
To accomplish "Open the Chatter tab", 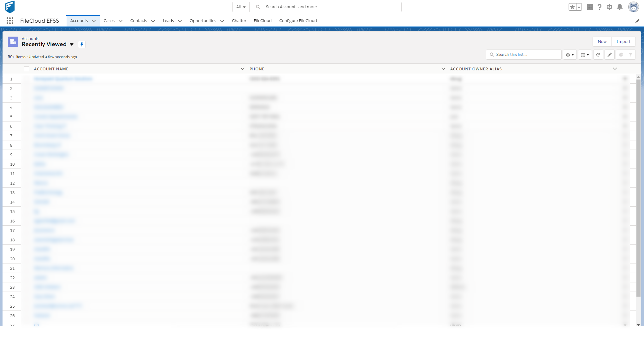I will [239, 21].
